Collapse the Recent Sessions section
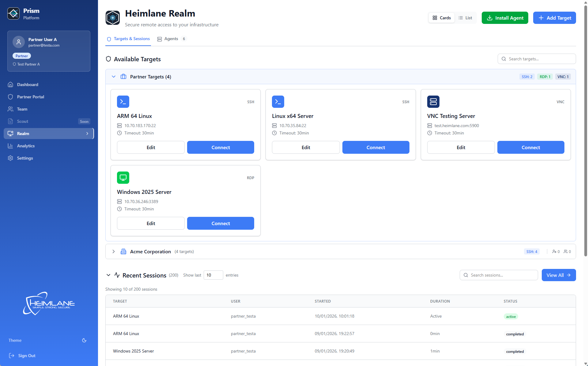 (x=108, y=275)
